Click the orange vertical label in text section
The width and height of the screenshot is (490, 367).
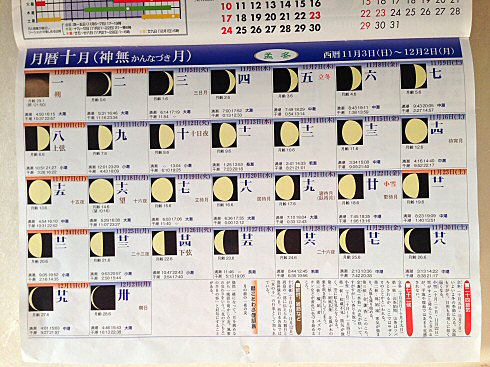tap(253, 307)
